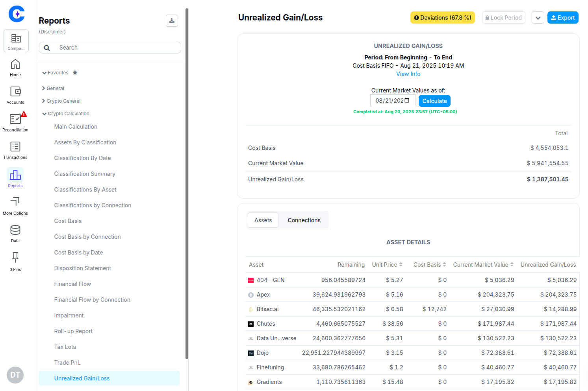Click Finetuning asset name
The height and width of the screenshot is (391, 588).
coord(270,367)
